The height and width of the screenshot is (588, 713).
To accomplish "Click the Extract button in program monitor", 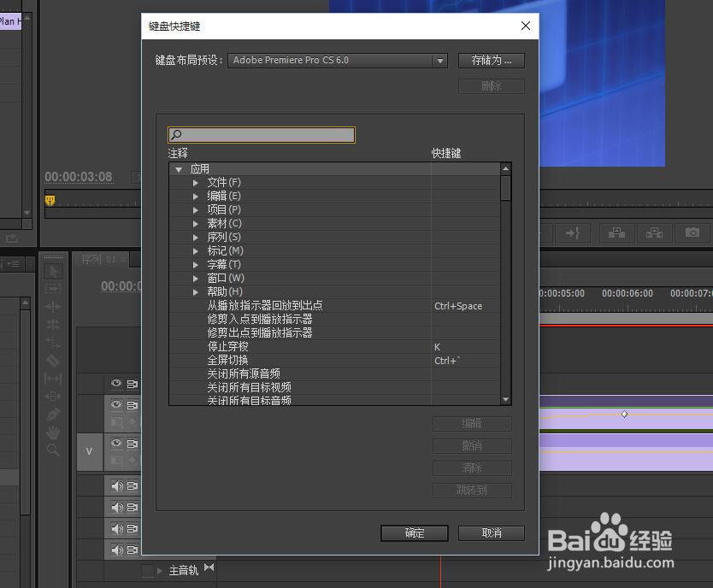I will [x=654, y=232].
